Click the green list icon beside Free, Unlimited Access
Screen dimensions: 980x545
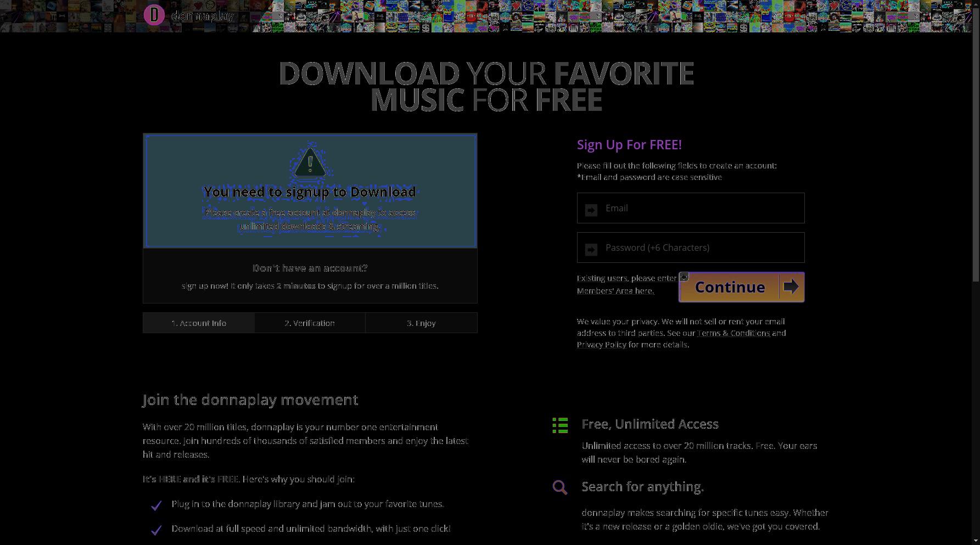pos(560,425)
